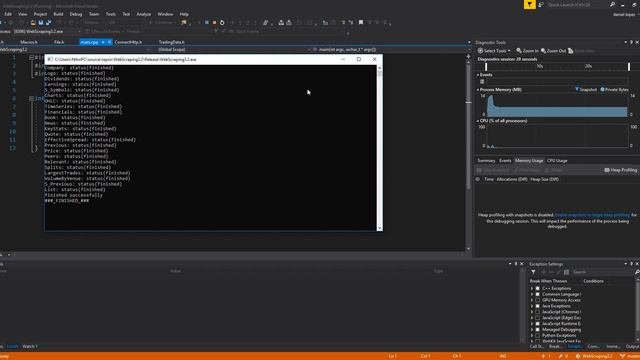This screenshot has height=360, width=640.
Task: Open the Debug menu
Action: tap(76, 14)
